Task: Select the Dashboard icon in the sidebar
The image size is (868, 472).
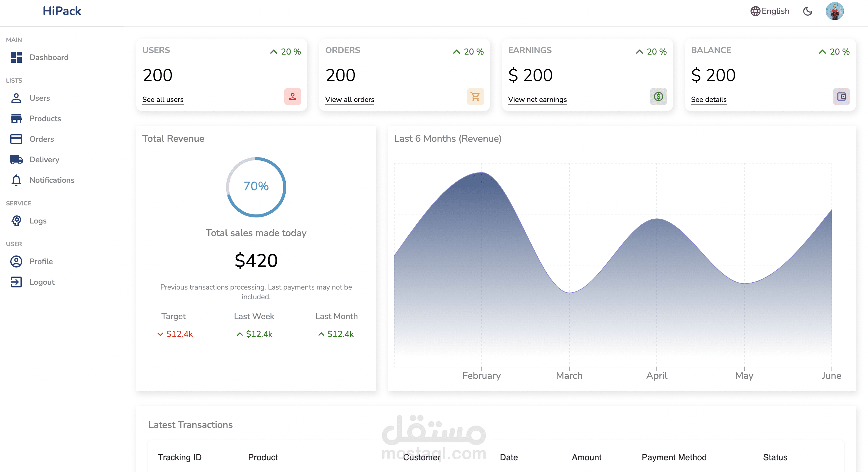Action: tap(16, 57)
